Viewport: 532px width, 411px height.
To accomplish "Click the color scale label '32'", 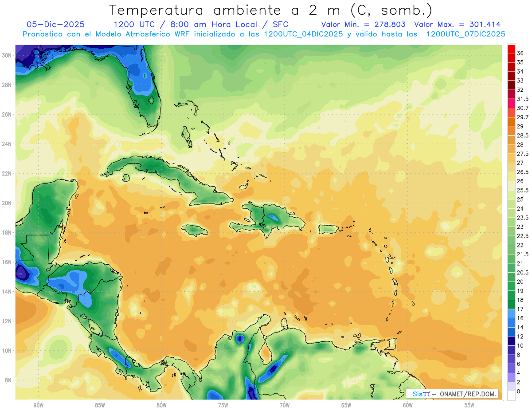I will (x=520, y=90).
